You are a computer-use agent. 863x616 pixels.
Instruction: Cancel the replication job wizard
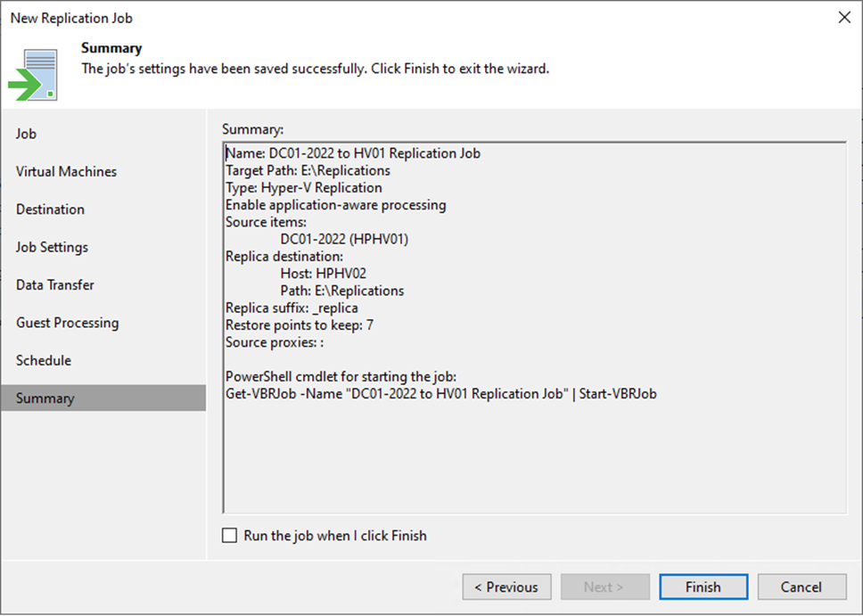[x=801, y=587]
